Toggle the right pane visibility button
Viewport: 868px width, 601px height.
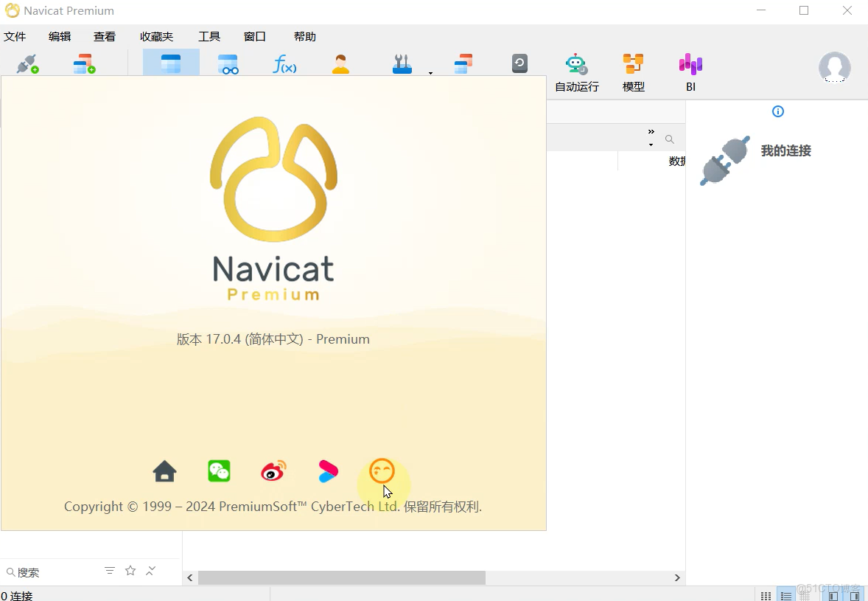point(855,594)
